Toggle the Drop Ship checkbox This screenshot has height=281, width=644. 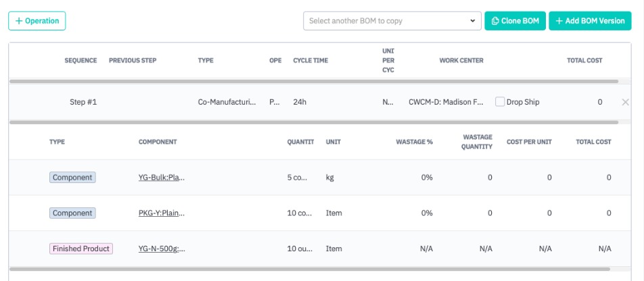click(x=500, y=102)
